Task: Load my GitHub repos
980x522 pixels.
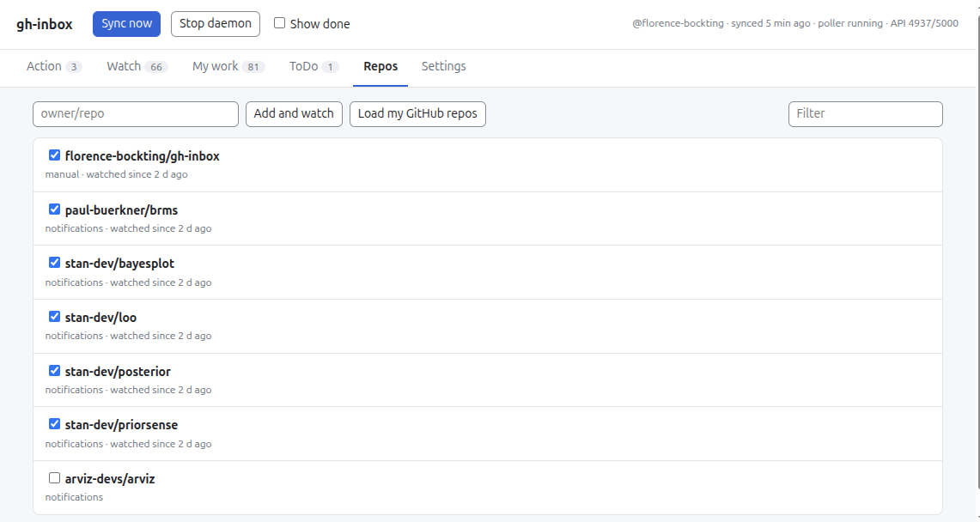Action: (417, 114)
